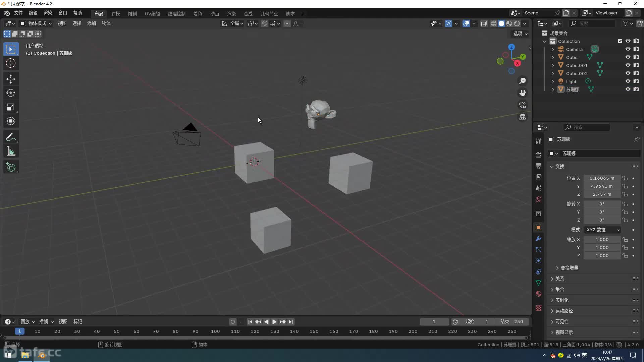The height and width of the screenshot is (362, 644).
Task: Open the 文件 menu
Action: click(x=18, y=13)
